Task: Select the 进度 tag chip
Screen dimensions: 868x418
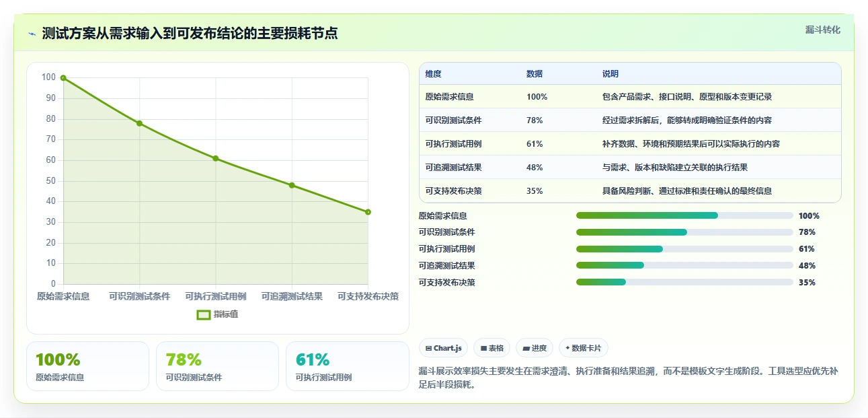Action: tap(535, 348)
